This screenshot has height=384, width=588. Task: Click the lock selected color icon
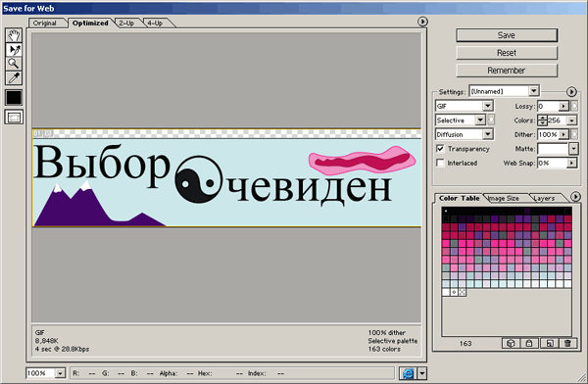click(529, 343)
